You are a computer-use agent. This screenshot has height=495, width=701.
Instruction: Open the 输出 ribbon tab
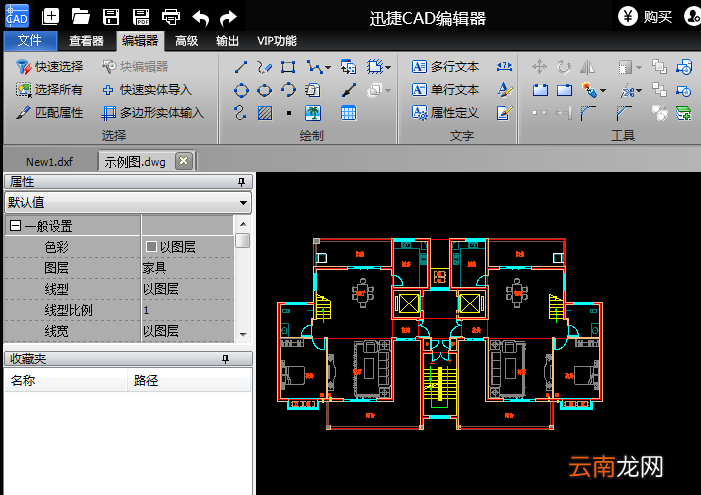tap(227, 41)
